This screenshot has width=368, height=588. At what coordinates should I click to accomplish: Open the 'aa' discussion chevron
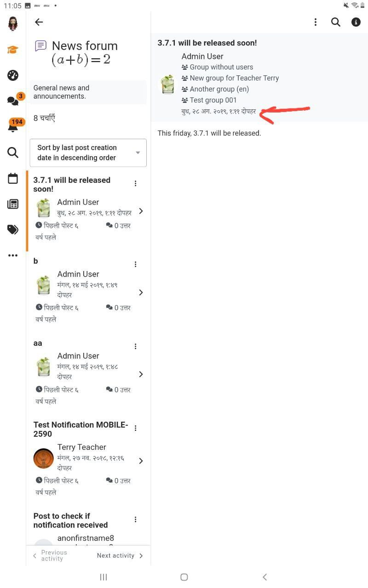[141, 374]
